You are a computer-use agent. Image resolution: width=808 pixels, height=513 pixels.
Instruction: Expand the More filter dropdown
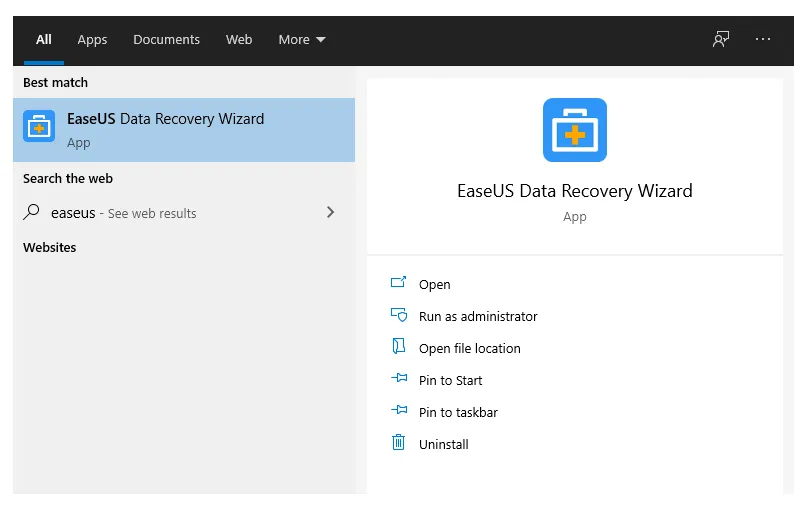coord(302,40)
